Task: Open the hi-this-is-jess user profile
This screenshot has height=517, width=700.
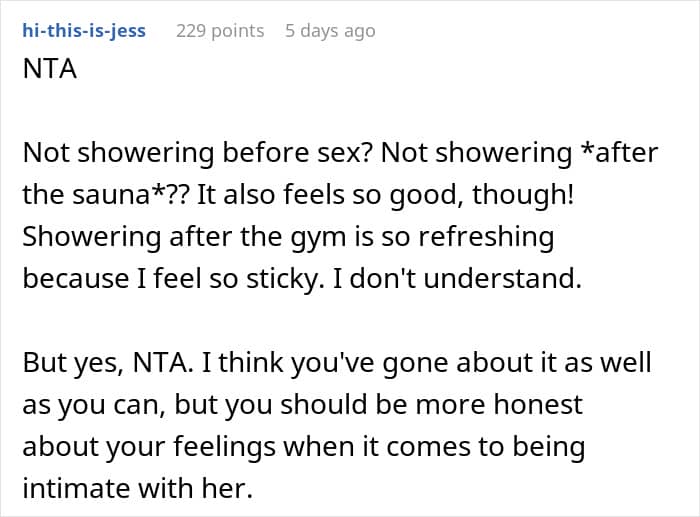Action: tap(84, 31)
